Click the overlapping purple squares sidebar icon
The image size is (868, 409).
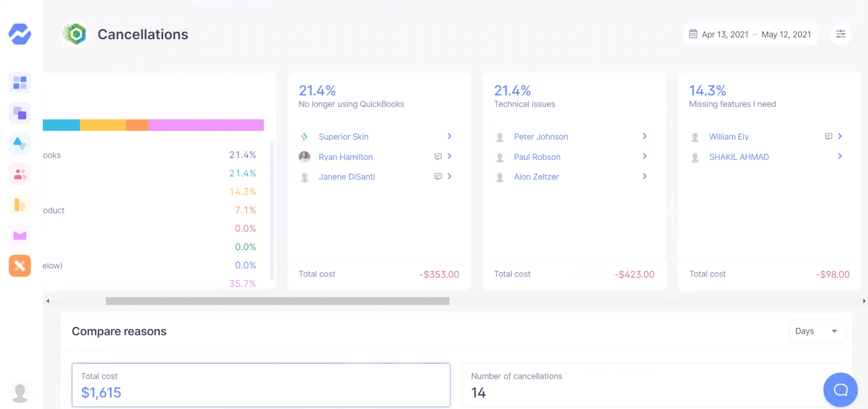click(x=20, y=113)
